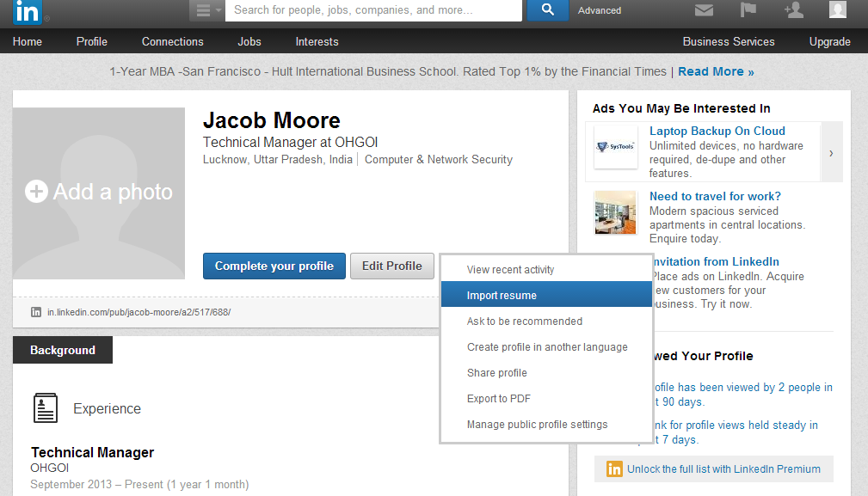The height and width of the screenshot is (496, 868).
Task: Click rank for profile views link
Action: coord(736,432)
